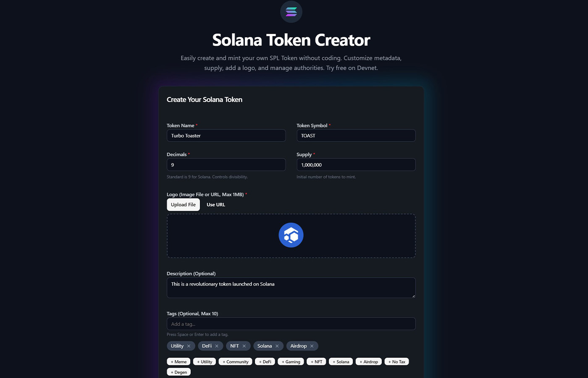Focus the Decimals input
588x378 pixels.
(226, 164)
